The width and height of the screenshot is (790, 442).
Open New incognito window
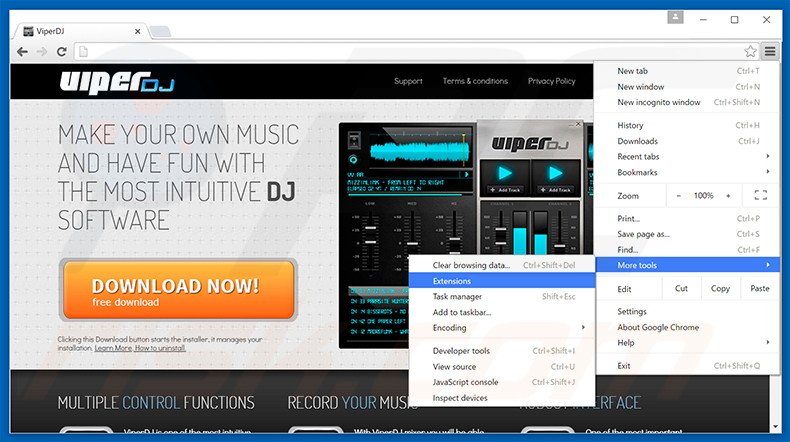(x=687, y=102)
